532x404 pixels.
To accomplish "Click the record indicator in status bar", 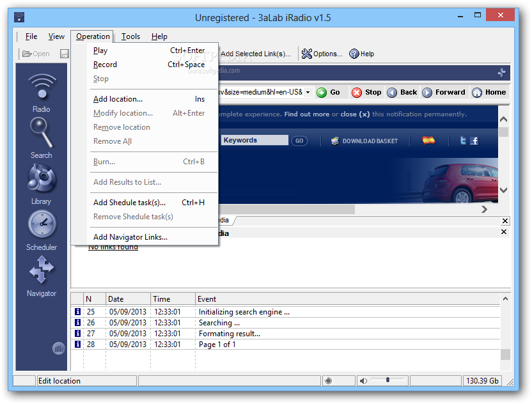I will click(328, 381).
